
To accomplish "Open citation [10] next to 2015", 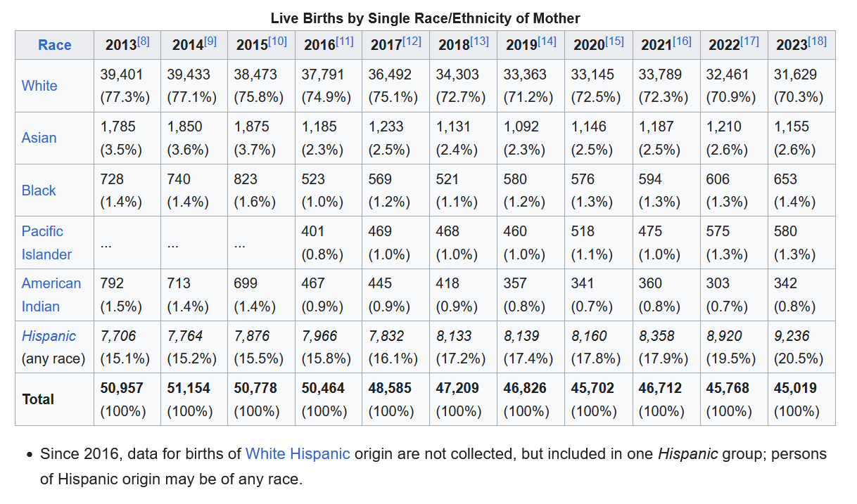I will [278, 41].
